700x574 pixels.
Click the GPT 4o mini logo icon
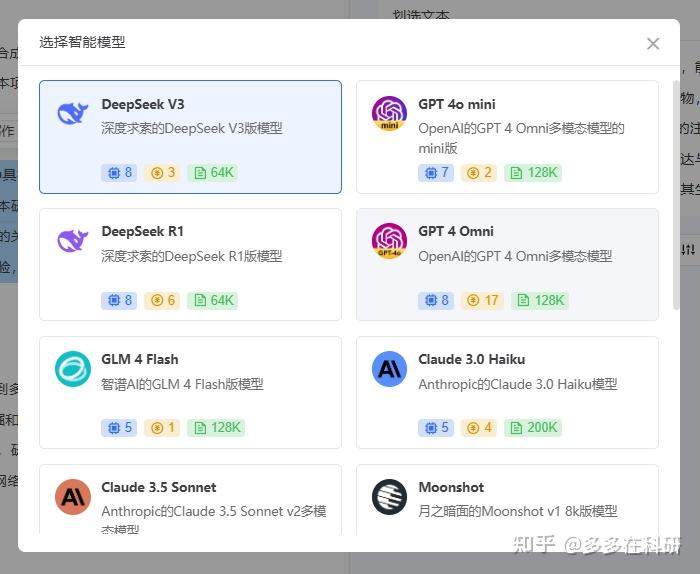[389, 113]
